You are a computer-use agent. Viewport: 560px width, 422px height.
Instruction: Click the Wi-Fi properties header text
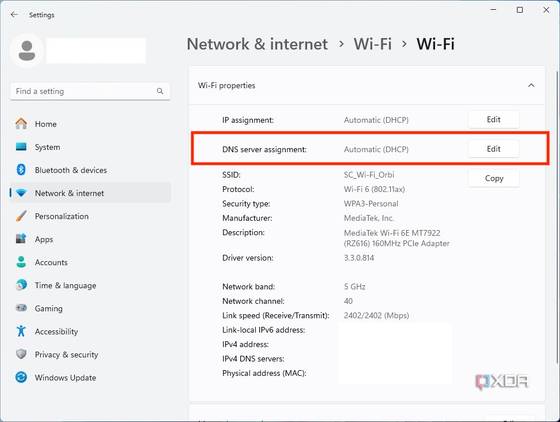(x=226, y=85)
